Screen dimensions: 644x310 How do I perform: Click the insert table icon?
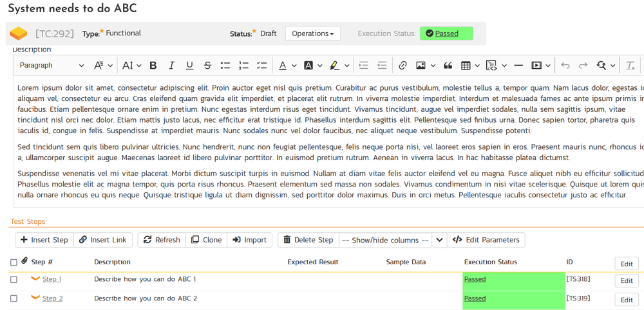coord(466,65)
